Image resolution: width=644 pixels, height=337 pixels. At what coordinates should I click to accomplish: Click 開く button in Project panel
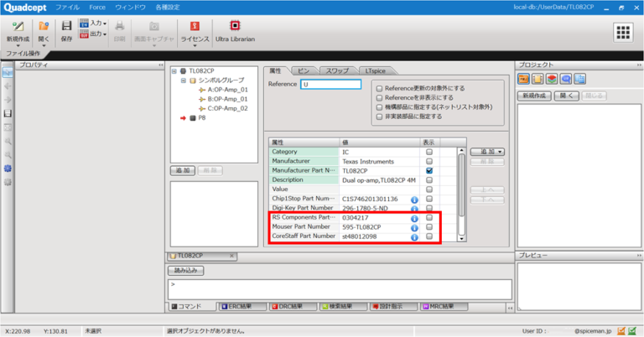[x=566, y=96]
